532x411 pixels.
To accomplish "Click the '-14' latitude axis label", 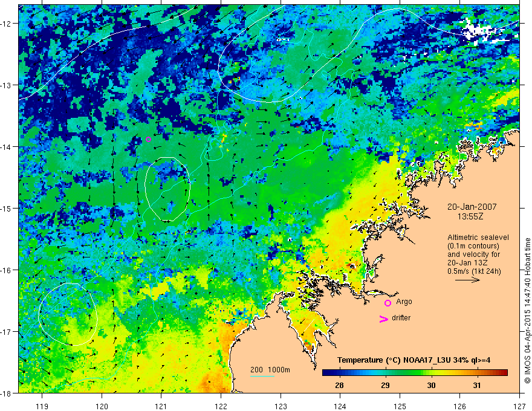I will (x=6, y=146).
